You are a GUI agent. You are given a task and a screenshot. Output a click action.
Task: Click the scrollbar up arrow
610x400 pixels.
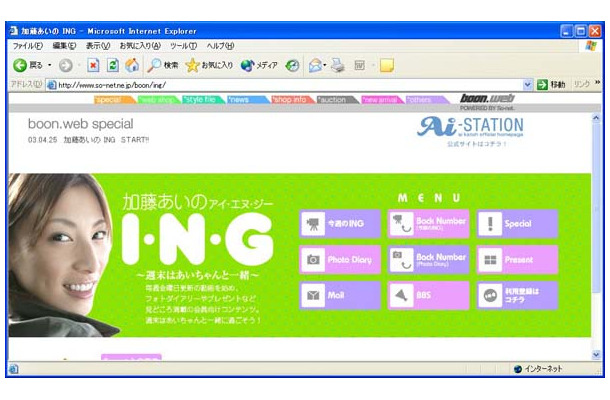point(596,118)
